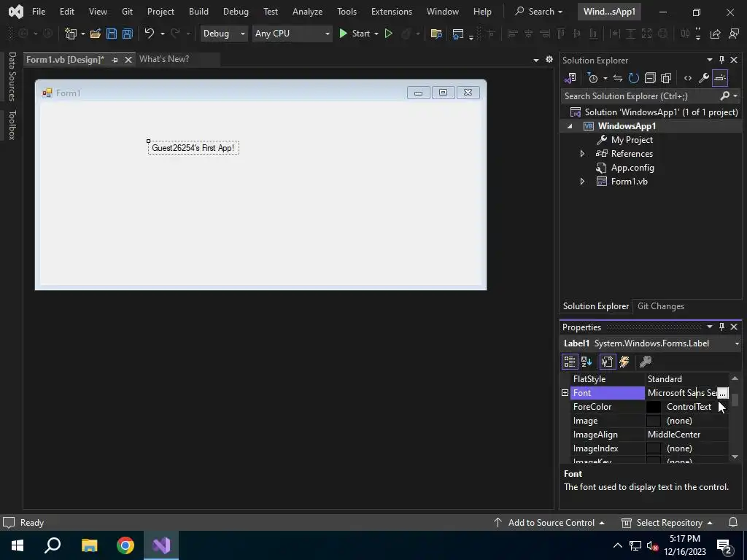Open the Toolbox side tab

(x=12, y=125)
